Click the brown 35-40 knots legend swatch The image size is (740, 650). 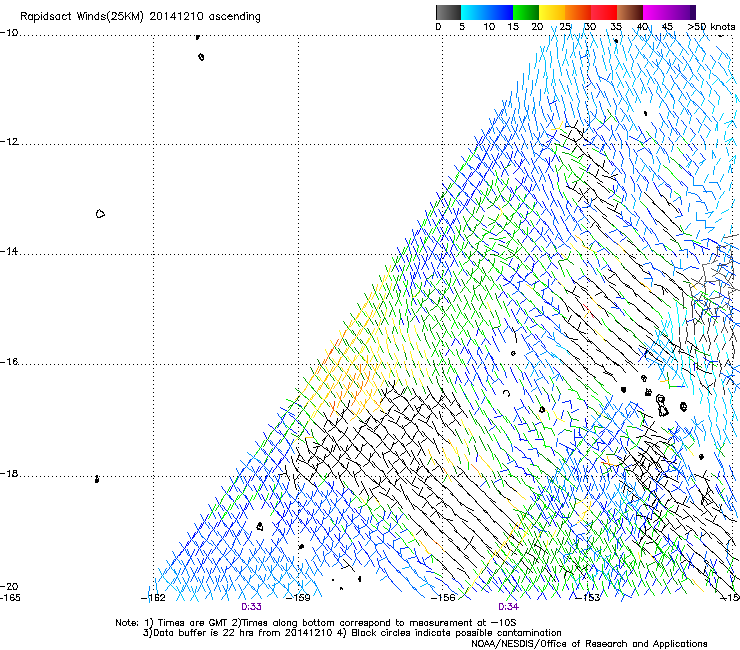pos(630,12)
